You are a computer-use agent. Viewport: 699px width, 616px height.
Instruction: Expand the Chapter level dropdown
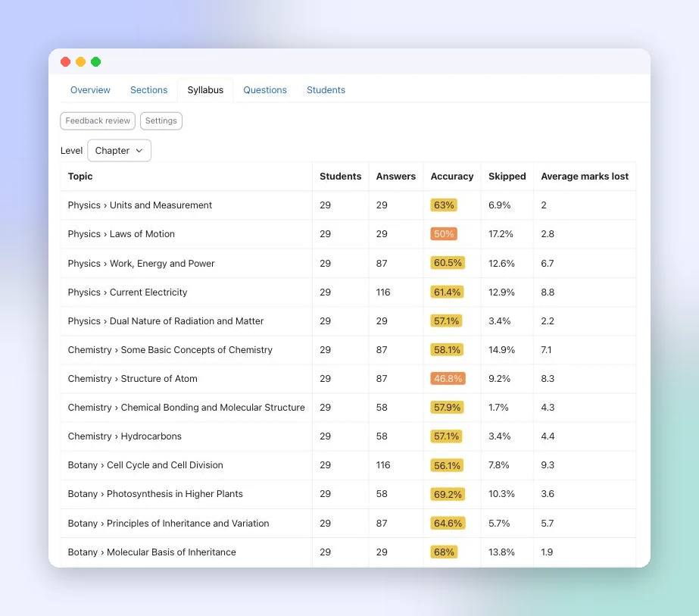coord(119,151)
